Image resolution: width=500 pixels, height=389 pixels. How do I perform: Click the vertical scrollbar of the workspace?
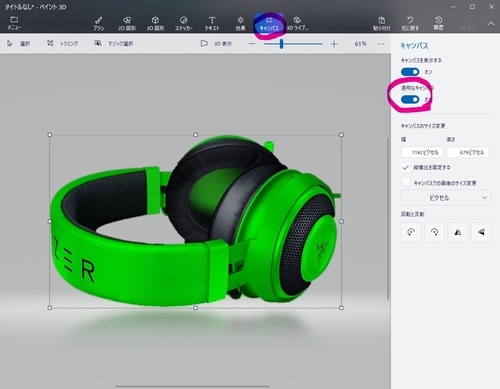pos(388,218)
